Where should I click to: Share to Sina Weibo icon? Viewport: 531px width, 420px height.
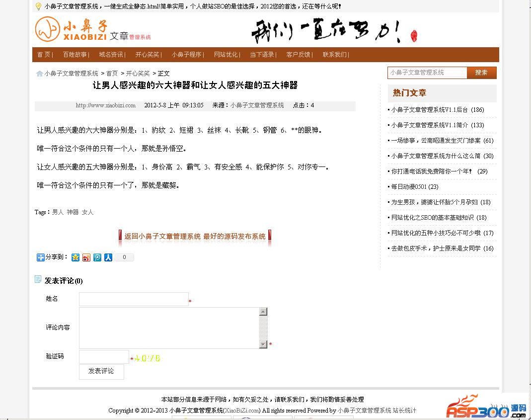click(86, 257)
